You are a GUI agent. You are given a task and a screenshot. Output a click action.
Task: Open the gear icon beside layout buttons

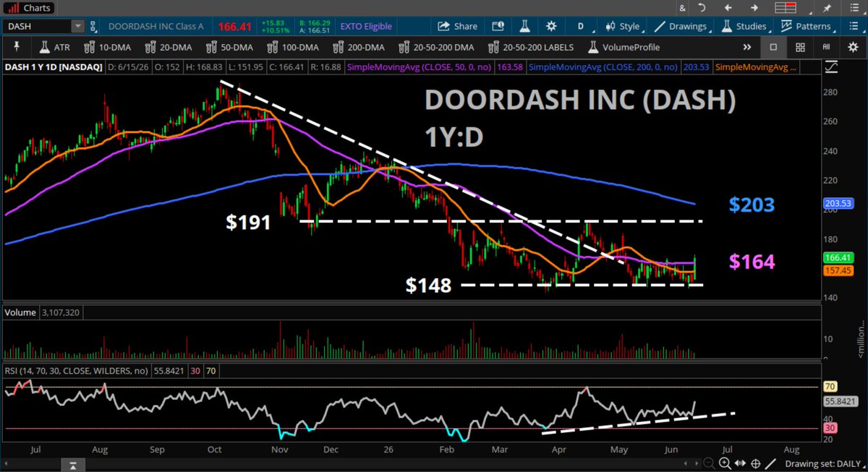[853, 47]
